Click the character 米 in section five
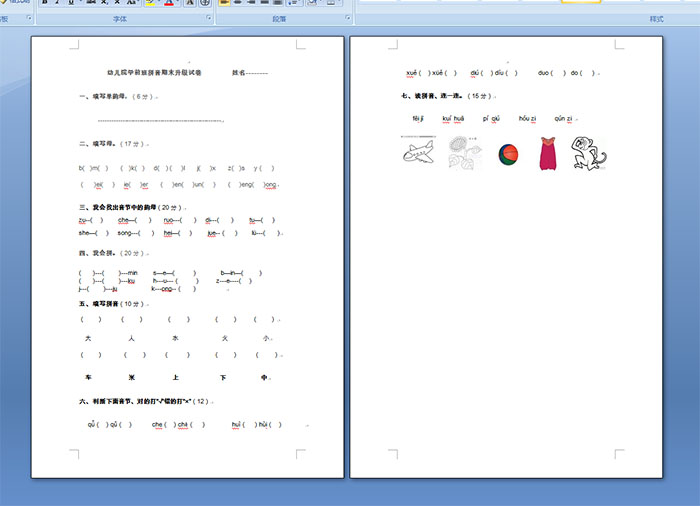The image size is (700, 506). 132,377
